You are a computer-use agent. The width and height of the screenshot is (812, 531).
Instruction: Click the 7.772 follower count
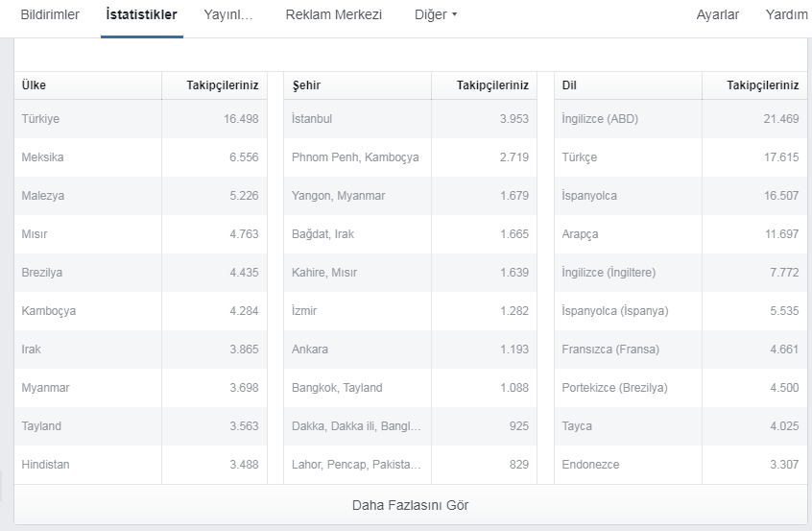784,272
